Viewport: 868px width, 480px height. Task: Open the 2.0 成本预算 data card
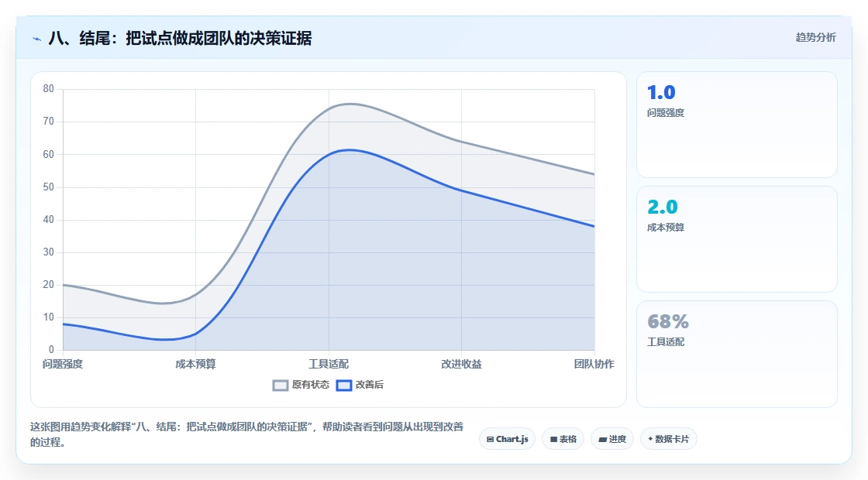(737, 239)
